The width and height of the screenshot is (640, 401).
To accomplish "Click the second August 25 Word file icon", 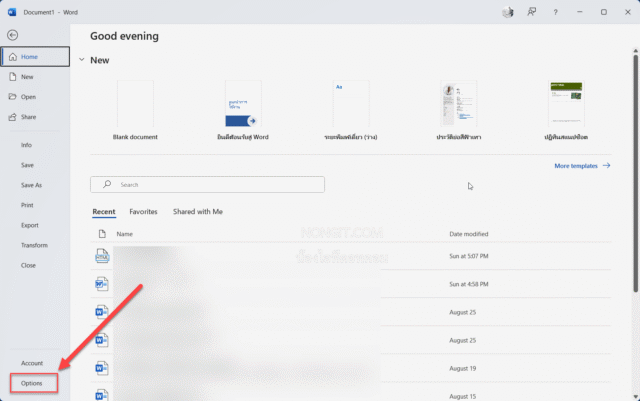I will [x=102, y=340].
